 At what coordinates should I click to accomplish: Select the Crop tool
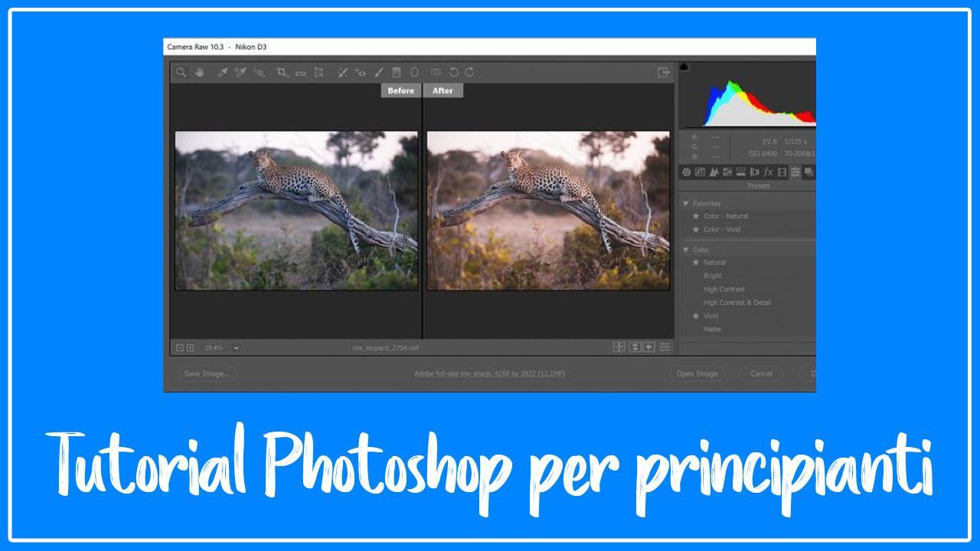(x=282, y=72)
